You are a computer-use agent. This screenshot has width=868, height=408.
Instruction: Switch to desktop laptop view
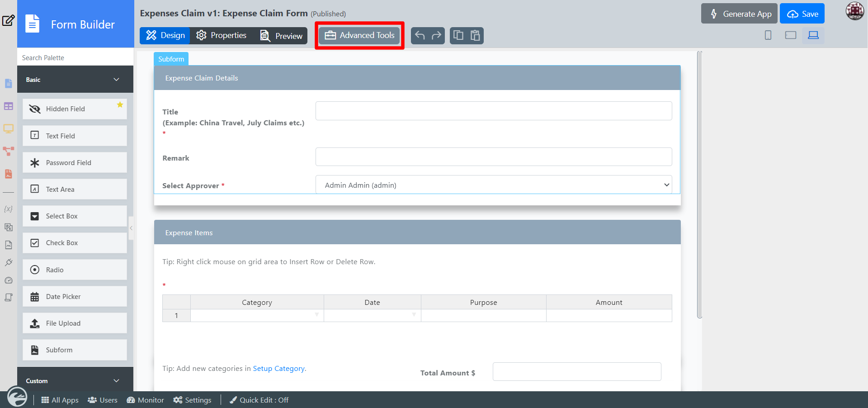tap(813, 35)
